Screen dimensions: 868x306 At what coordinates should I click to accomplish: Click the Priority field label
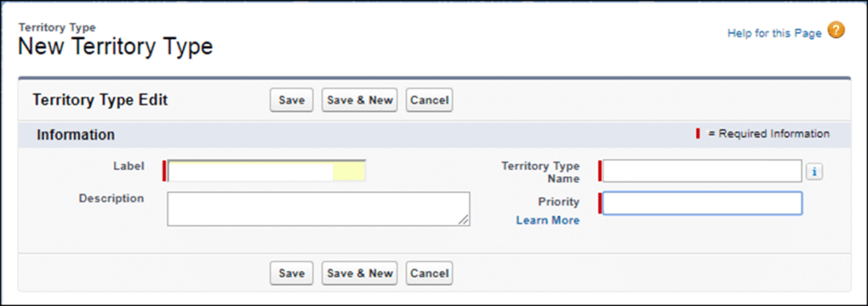pyautogui.click(x=559, y=202)
